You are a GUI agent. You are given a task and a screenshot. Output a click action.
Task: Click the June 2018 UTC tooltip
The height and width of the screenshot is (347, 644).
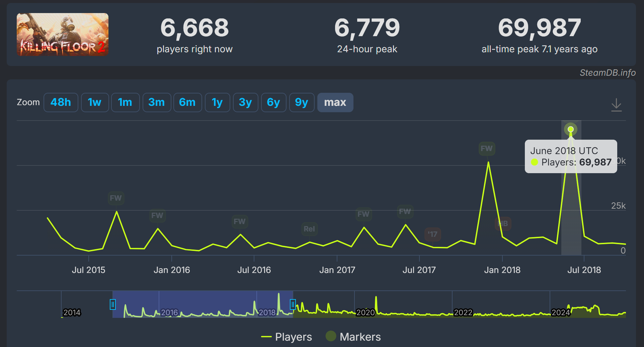[x=571, y=156]
